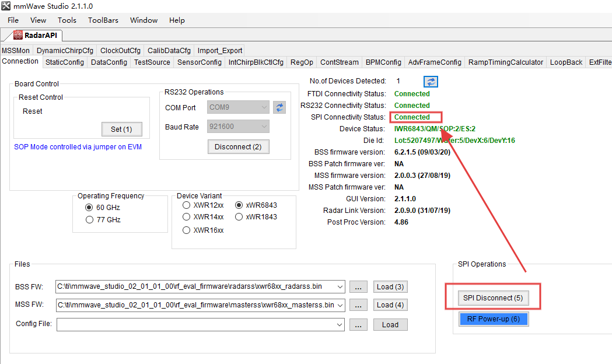Click SPI Disconnect (5) button
The height and width of the screenshot is (364, 612).
(x=493, y=297)
